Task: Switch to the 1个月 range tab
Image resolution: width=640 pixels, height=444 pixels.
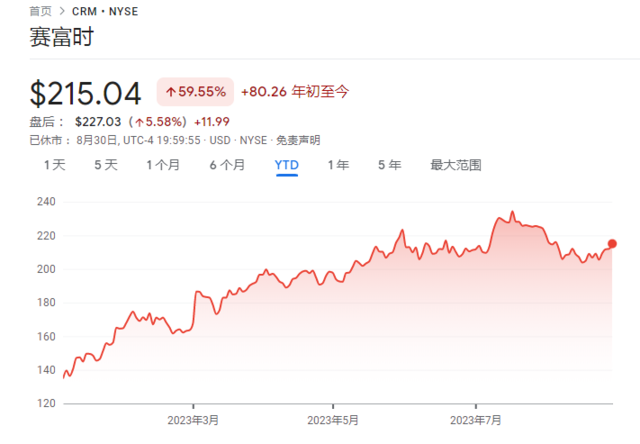Action: point(163,165)
